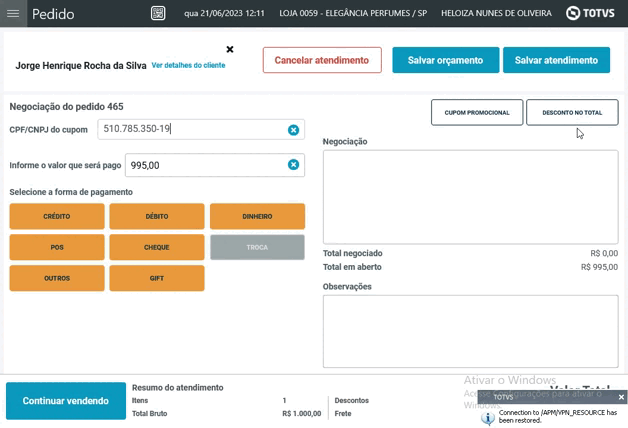
Task: Click Salvar orçamento button
Action: click(445, 60)
